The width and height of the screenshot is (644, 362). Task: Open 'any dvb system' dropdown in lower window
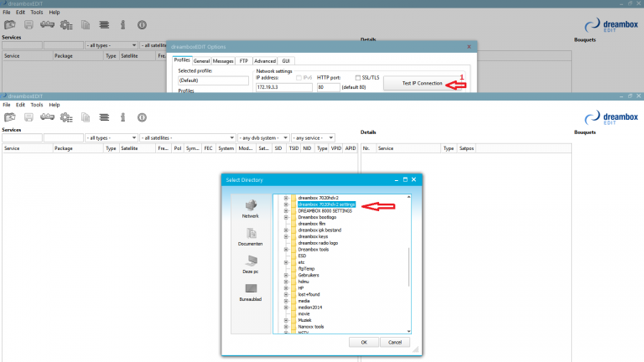pyautogui.click(x=261, y=137)
